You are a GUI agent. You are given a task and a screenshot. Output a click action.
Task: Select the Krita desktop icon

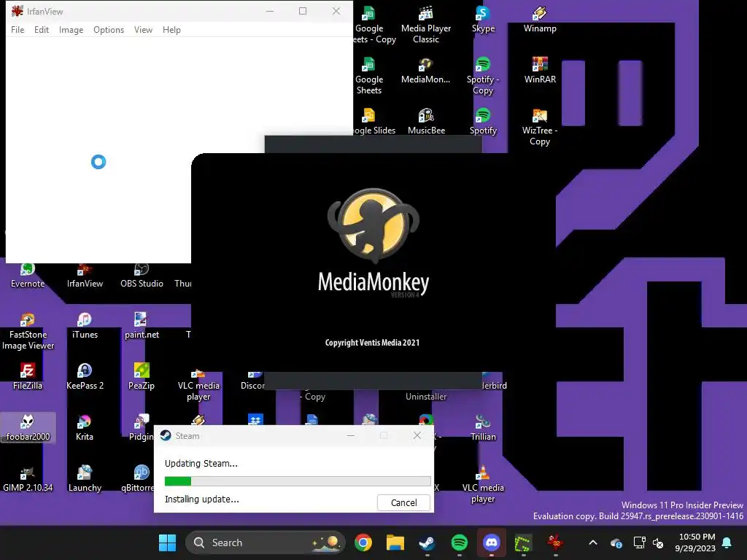point(85,427)
